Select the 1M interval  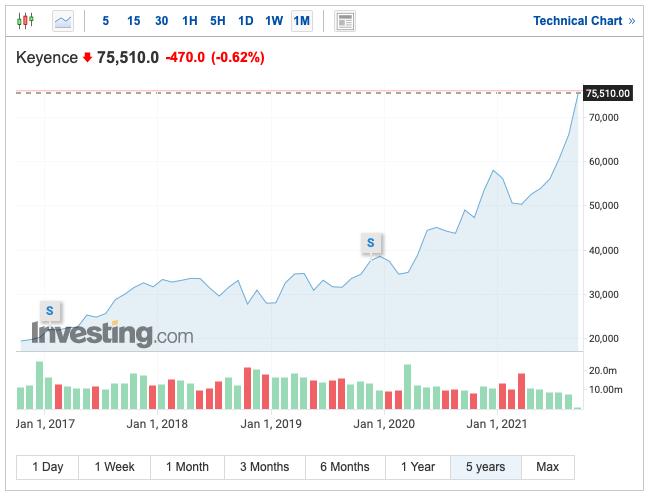[x=302, y=21]
